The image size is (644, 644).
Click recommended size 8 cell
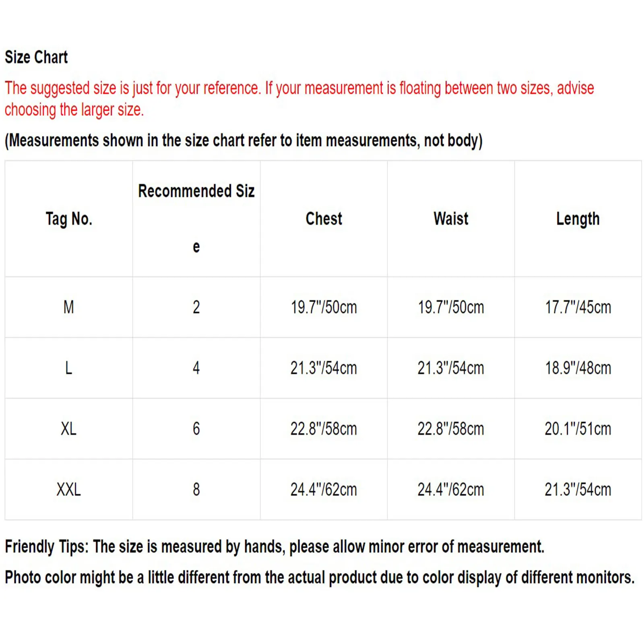196,489
